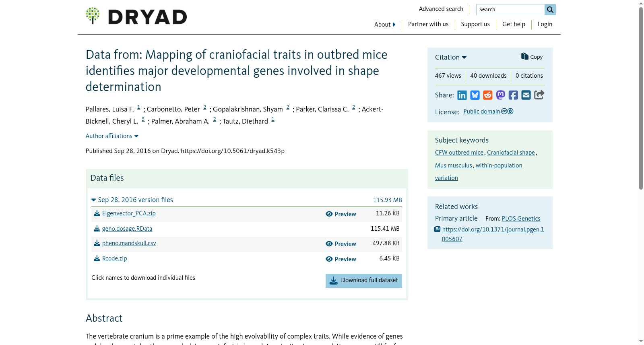The image size is (644, 345).
Task: Preview the Rcode.zip file
Action: point(341,259)
